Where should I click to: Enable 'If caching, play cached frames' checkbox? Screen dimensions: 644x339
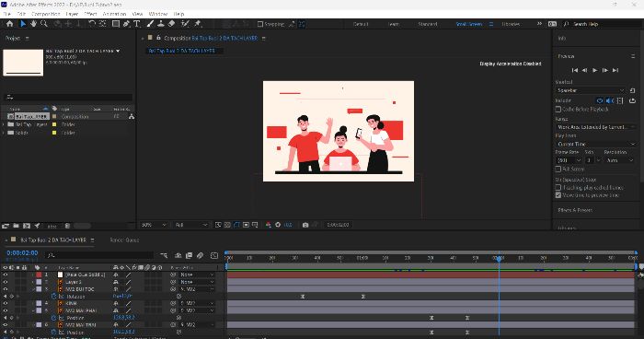click(558, 188)
